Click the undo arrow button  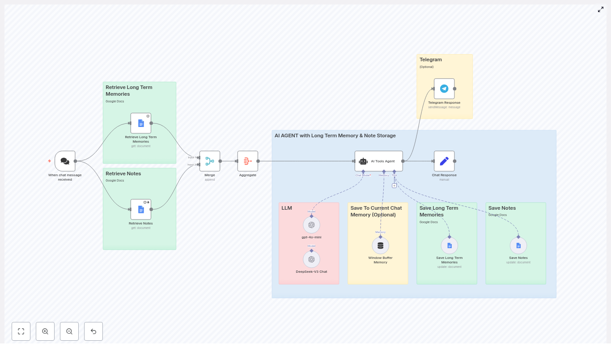(x=93, y=331)
